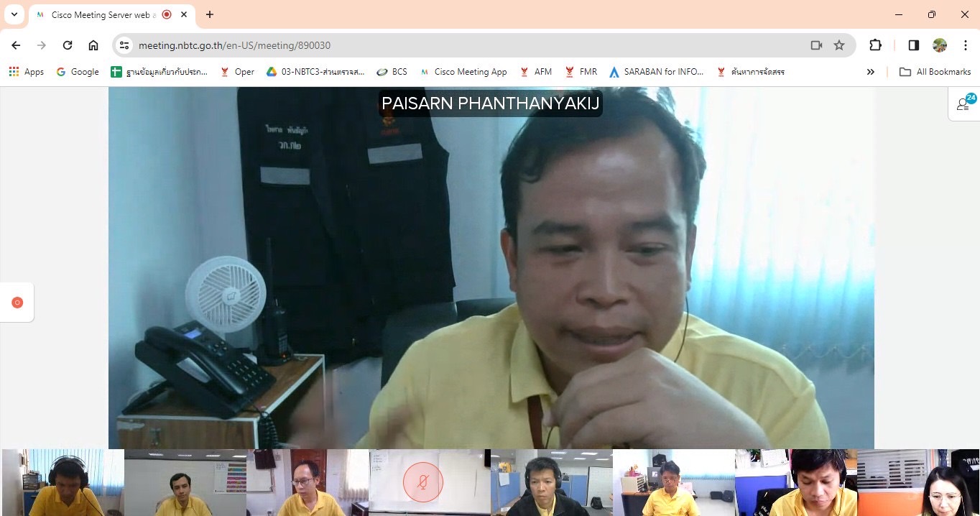Image resolution: width=980 pixels, height=516 pixels.
Task: Click the red recording indicator on the left edge
Action: point(17,303)
